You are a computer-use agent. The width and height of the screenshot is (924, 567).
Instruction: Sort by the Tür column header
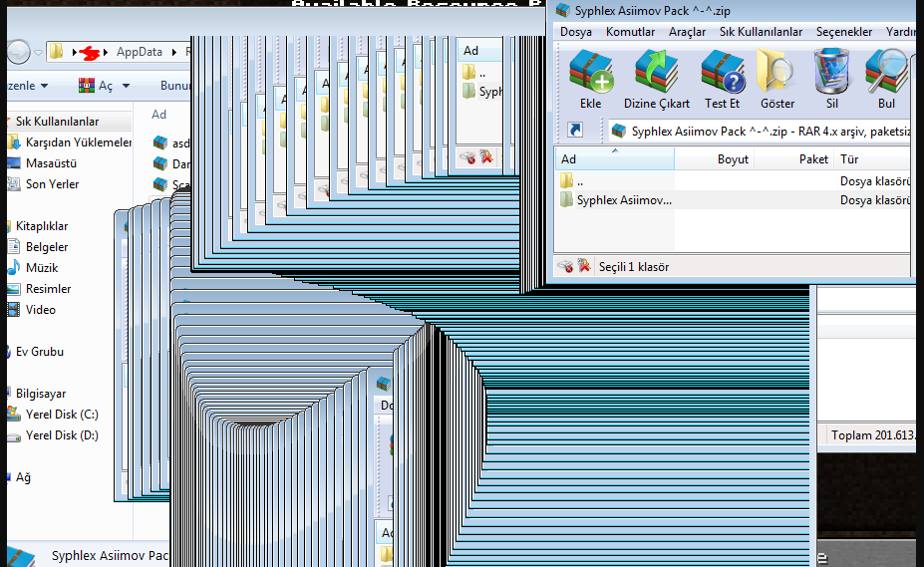click(872, 159)
